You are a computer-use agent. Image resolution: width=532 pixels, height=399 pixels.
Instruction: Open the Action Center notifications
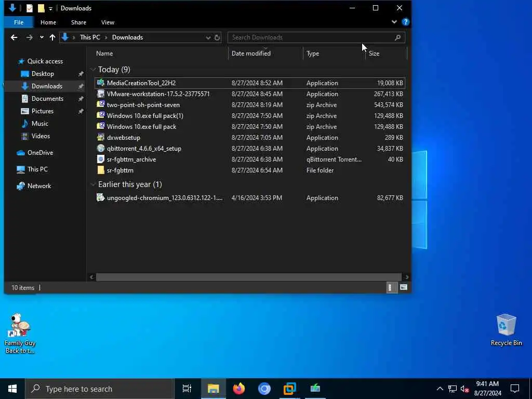pyautogui.click(x=515, y=389)
